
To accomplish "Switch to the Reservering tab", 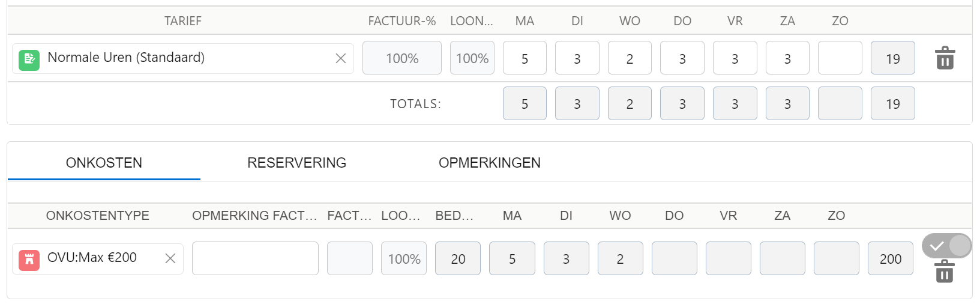I will (296, 163).
